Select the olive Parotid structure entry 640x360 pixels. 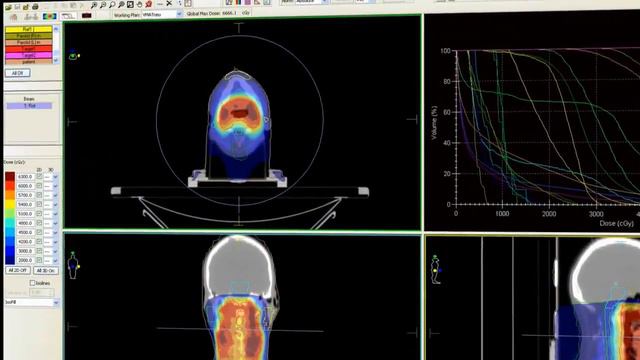pyautogui.click(x=29, y=36)
